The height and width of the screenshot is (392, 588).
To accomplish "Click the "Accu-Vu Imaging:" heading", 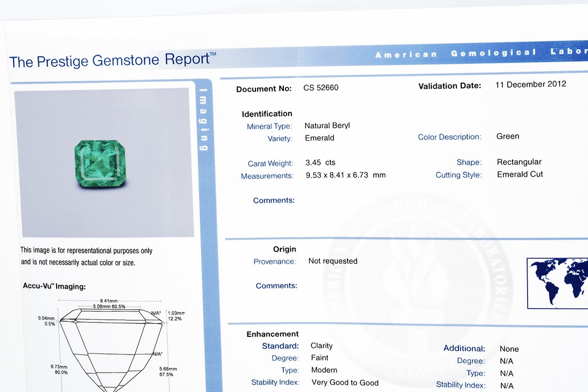I will click(x=55, y=286).
